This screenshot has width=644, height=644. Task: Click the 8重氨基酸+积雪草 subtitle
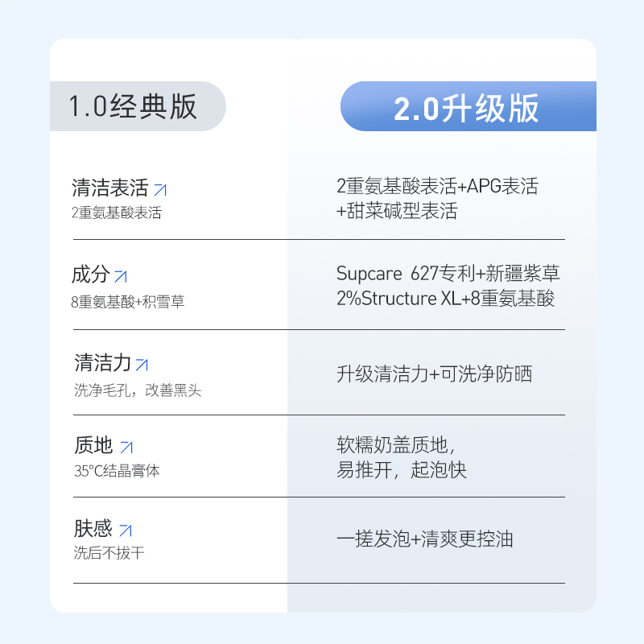(128, 302)
